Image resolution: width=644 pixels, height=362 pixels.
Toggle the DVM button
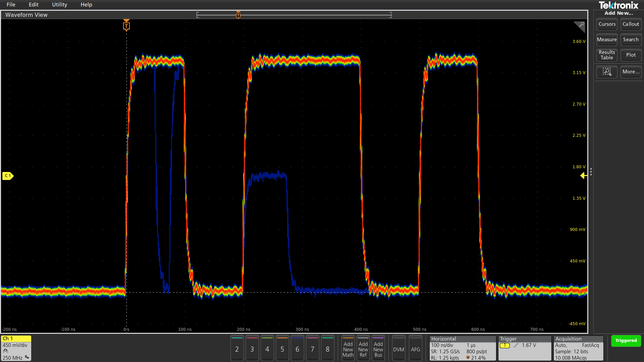point(398,349)
